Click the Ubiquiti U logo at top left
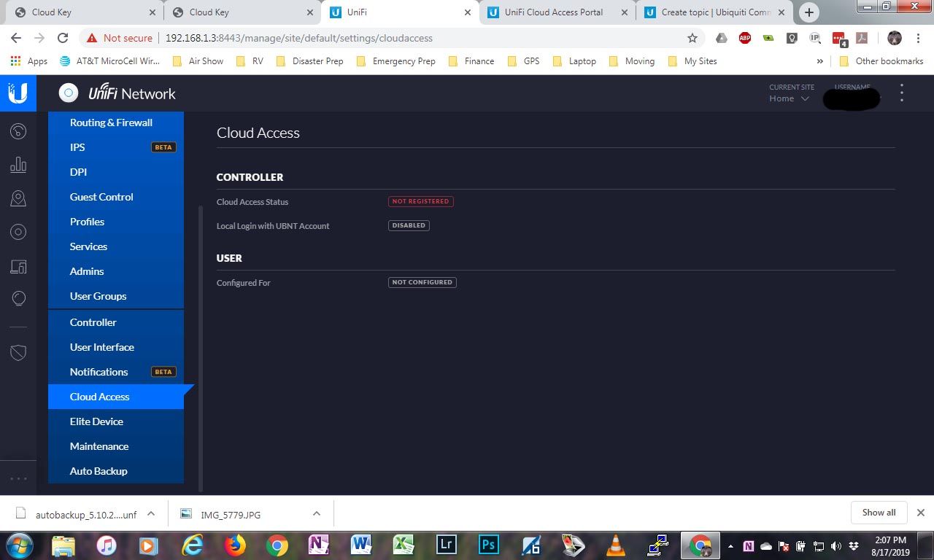This screenshot has width=934, height=560. click(x=18, y=93)
